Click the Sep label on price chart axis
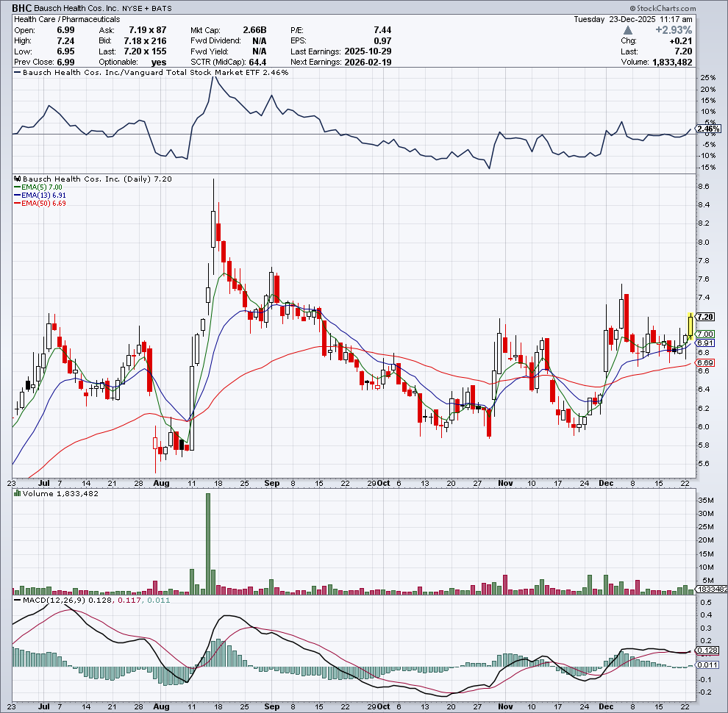This screenshot has height=713, width=728. [271, 483]
